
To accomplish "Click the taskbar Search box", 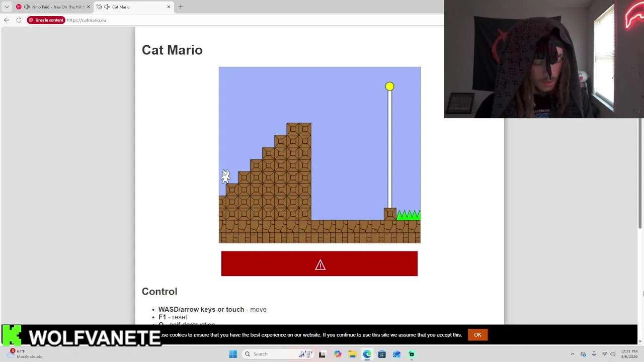I will (x=278, y=354).
